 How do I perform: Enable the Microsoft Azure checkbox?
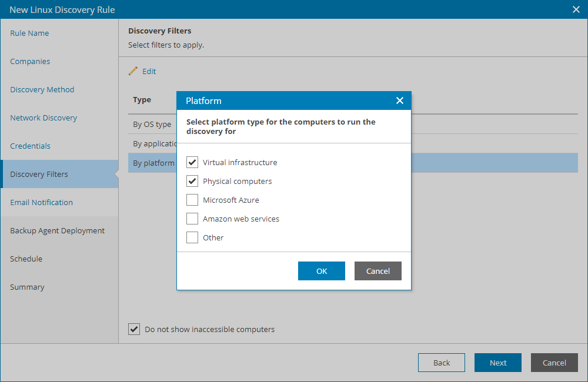tap(192, 200)
